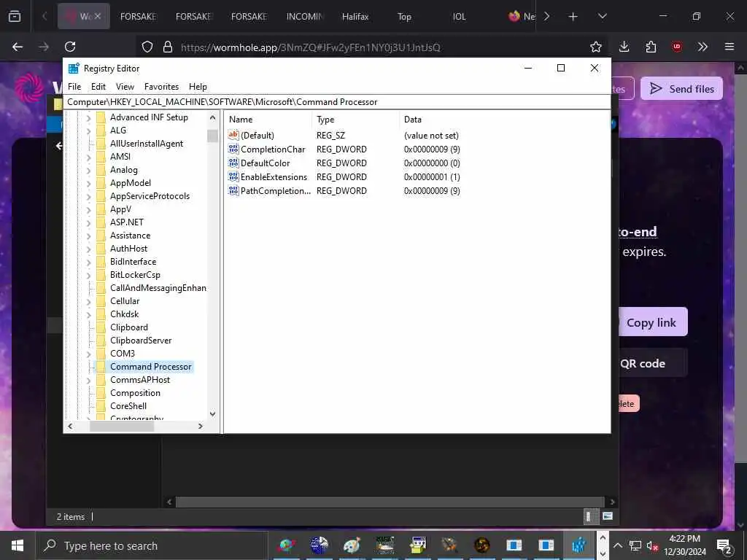747x560 pixels.
Task: Expand the COM3 registry key
Action: click(88, 354)
